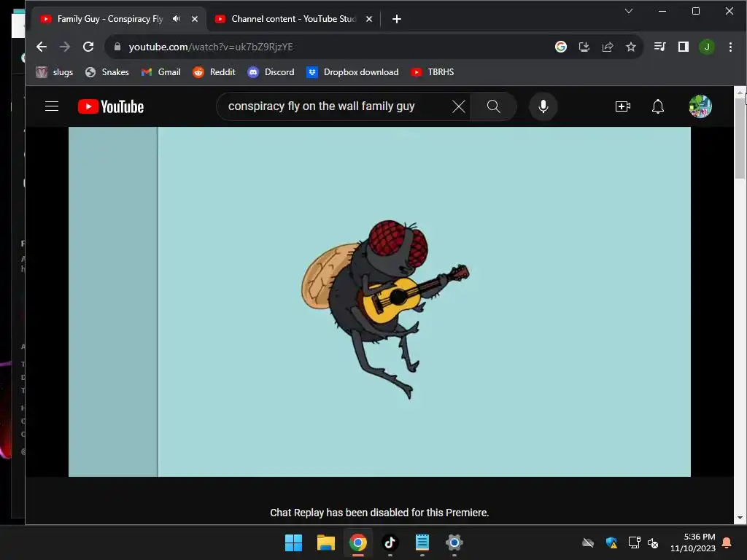Run search with magnifier button
Viewport: 747px width, 560px height.
click(x=494, y=106)
